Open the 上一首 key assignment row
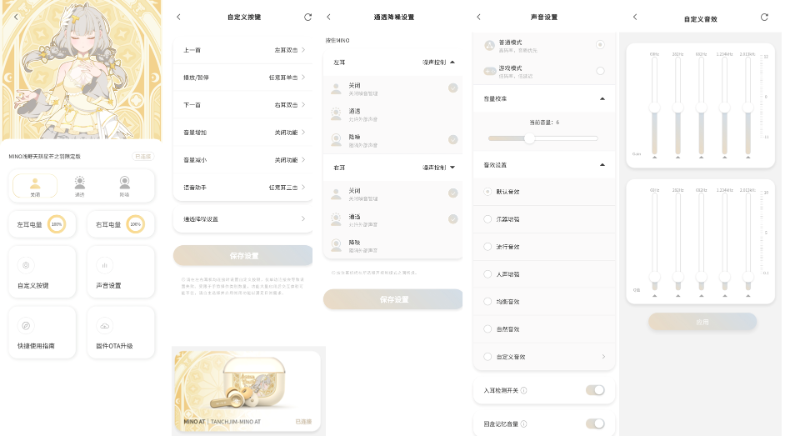Viewport: 800px width, 436px height. click(245, 49)
